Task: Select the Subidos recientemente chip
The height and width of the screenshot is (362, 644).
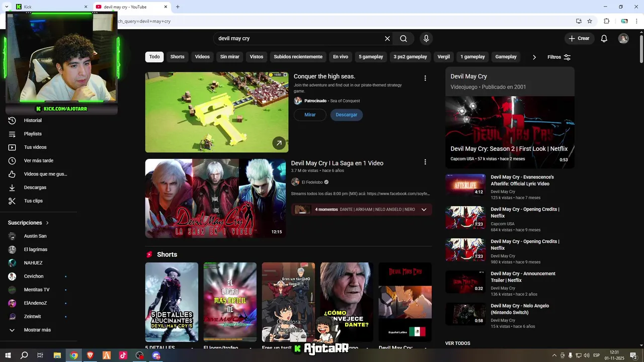Action: (298, 57)
